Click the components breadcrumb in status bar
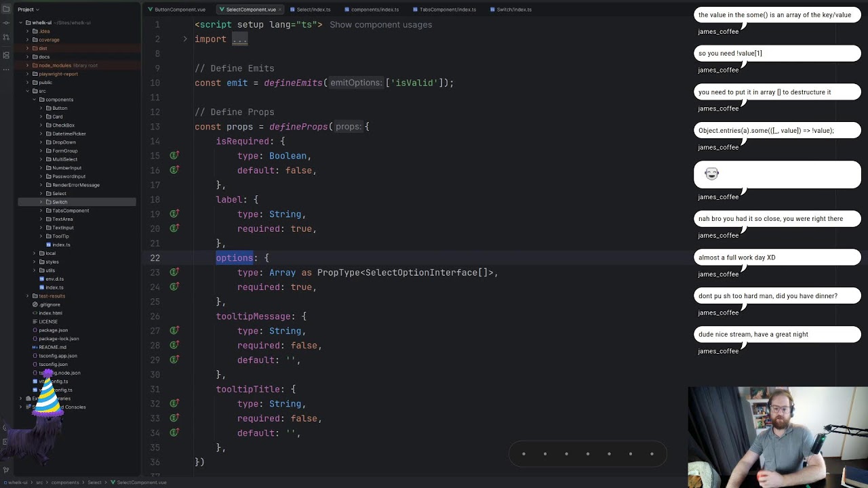Image resolution: width=868 pixels, height=488 pixels. 65,483
